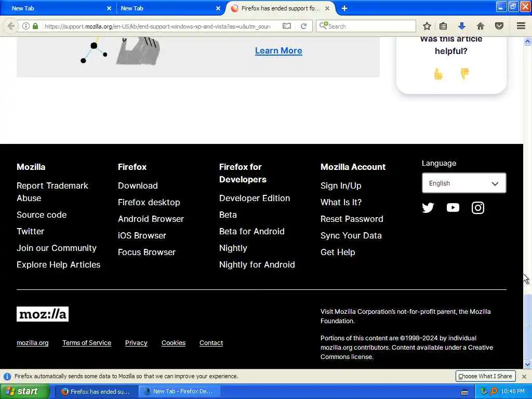Click the green padlock security icon
The height and width of the screenshot is (399, 532).
point(35,26)
